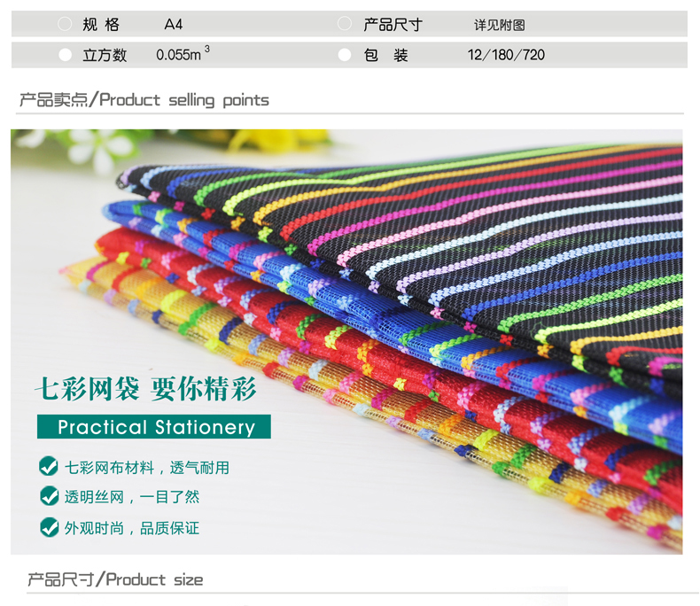Screen dimensions: 700x606
Task: Click the green Practical Stationery banner
Action: point(154,427)
